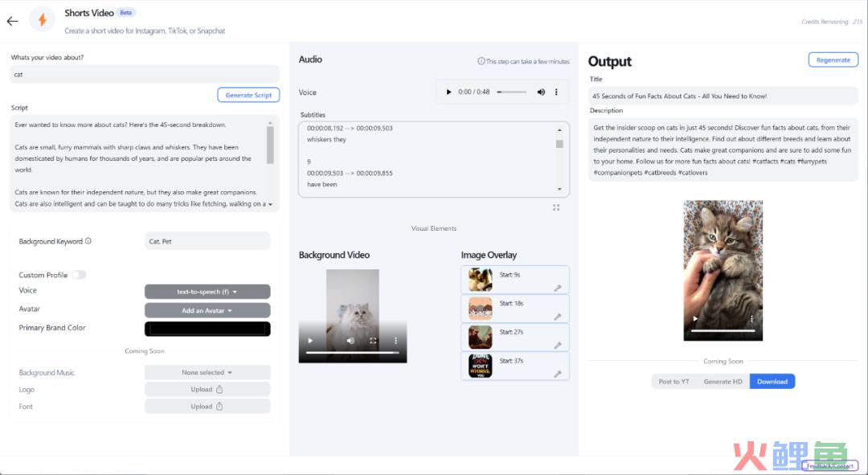Viewport: 868px width, 475px height.
Task: Open the Add an Avatar dropdown
Action: click(207, 310)
